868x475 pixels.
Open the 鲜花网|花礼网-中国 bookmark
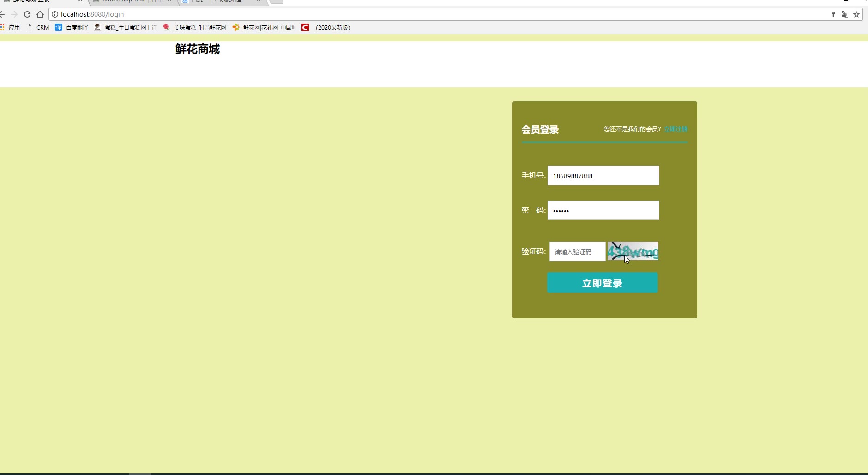tap(264, 27)
